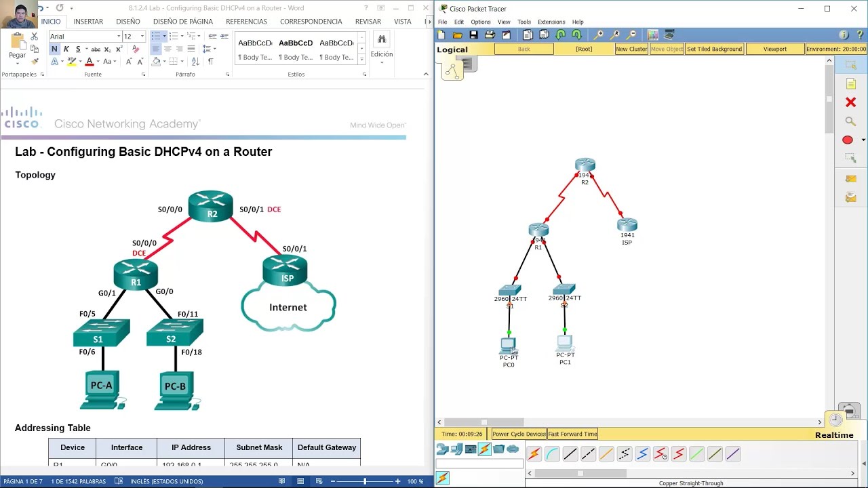Toggle underline (S) formatting in Word
Screen dimensions: 868x488
point(78,49)
